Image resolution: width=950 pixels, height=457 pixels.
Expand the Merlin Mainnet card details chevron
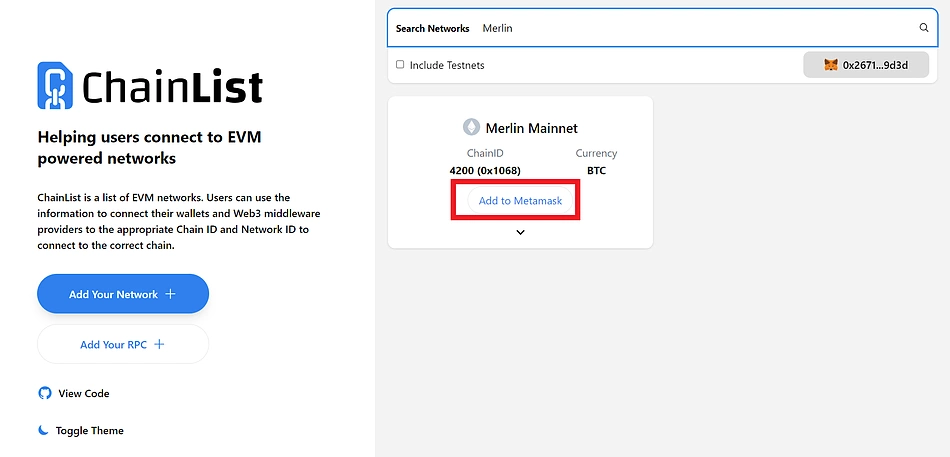tap(520, 232)
